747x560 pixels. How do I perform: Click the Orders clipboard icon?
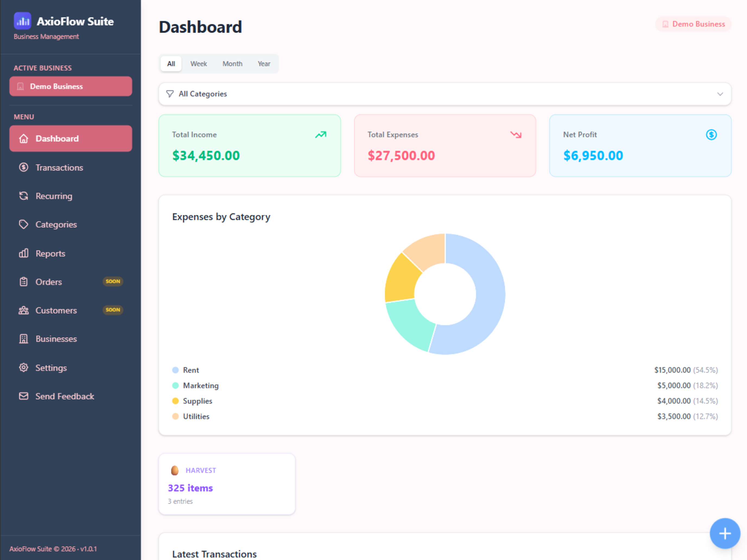point(24,282)
